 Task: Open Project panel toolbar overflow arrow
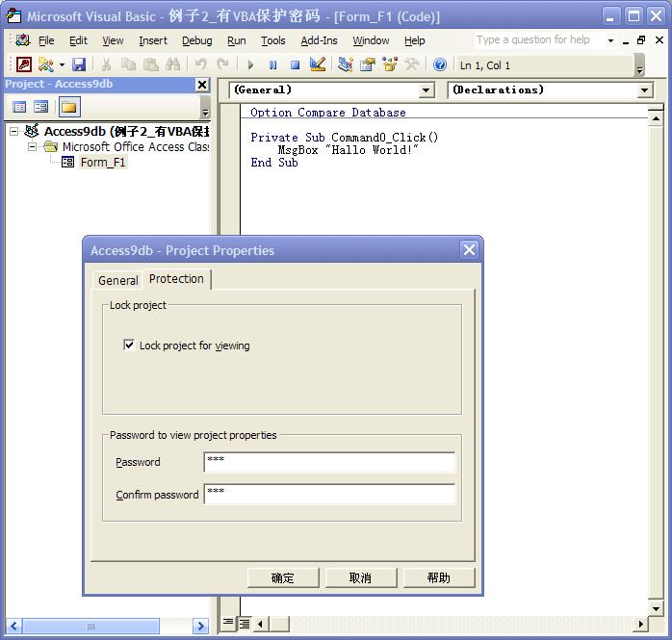205,107
